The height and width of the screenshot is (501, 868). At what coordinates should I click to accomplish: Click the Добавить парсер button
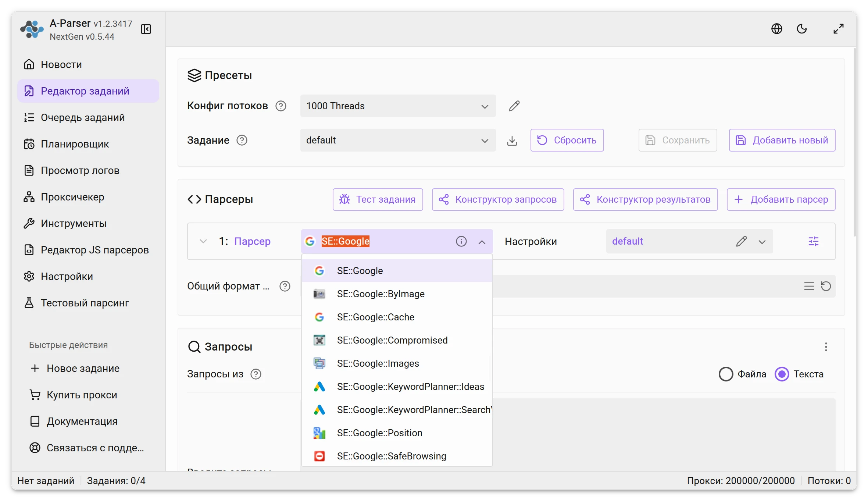(x=781, y=199)
